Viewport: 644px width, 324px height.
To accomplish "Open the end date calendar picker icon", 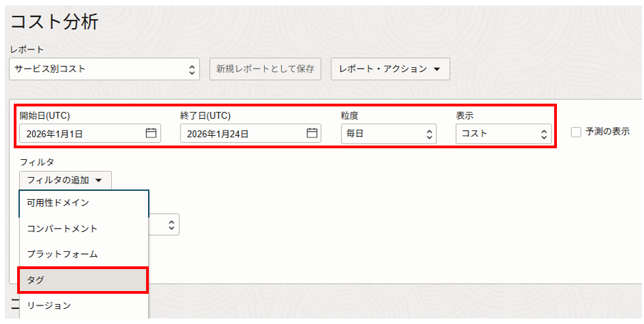I will tap(312, 133).
